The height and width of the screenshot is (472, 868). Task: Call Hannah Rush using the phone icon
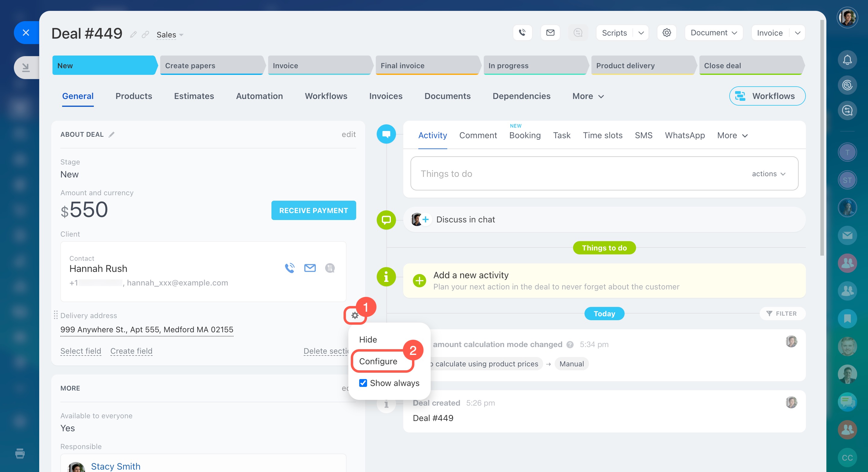pos(290,268)
